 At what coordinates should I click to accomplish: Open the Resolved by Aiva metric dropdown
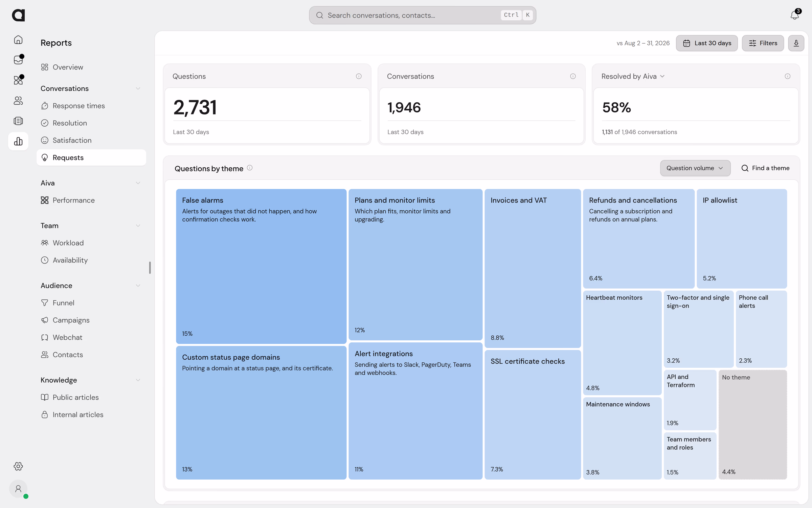[633, 76]
